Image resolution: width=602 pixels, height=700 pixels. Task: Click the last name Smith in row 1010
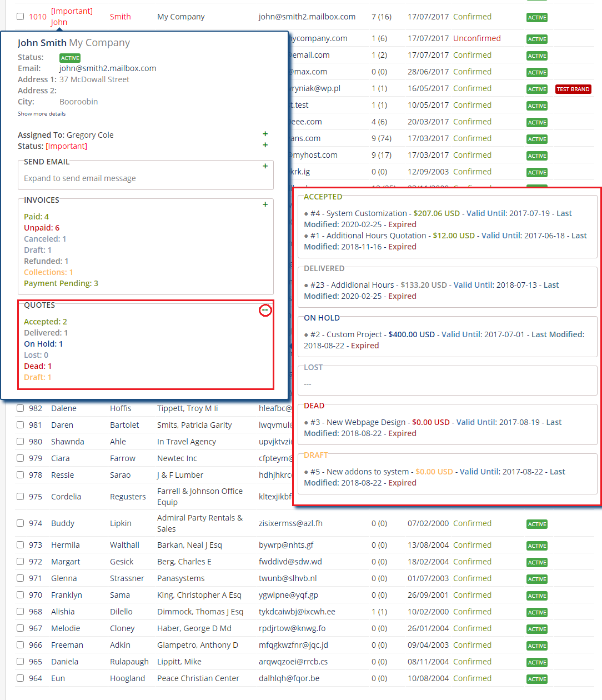121,17
